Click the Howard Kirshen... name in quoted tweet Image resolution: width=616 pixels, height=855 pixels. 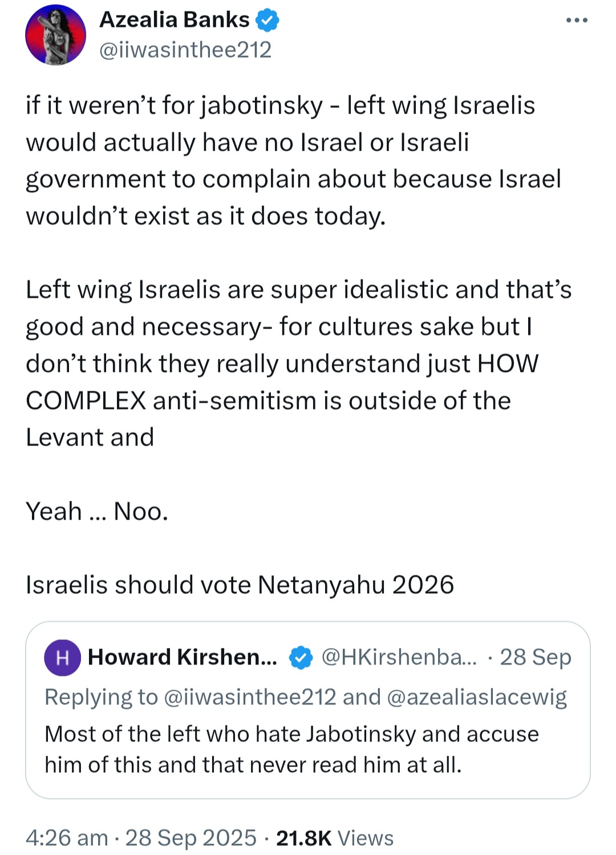[x=183, y=657]
